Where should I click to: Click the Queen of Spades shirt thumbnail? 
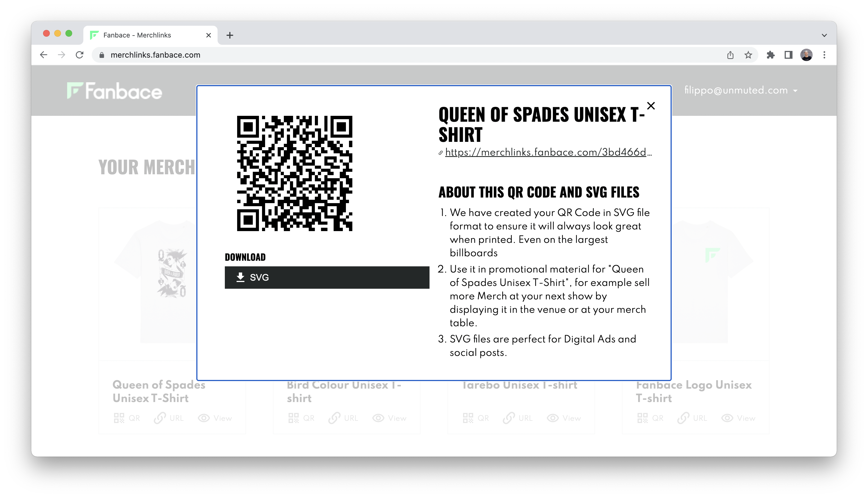coord(155,281)
